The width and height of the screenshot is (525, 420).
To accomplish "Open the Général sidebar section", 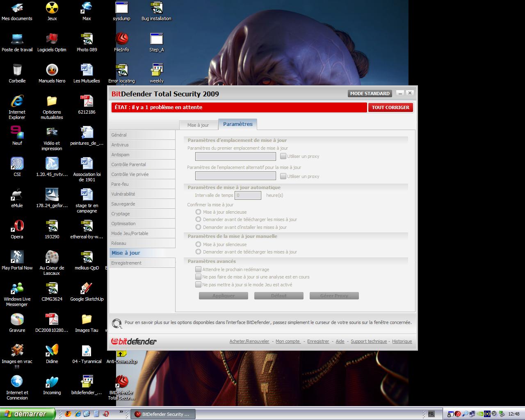I will click(x=142, y=135).
